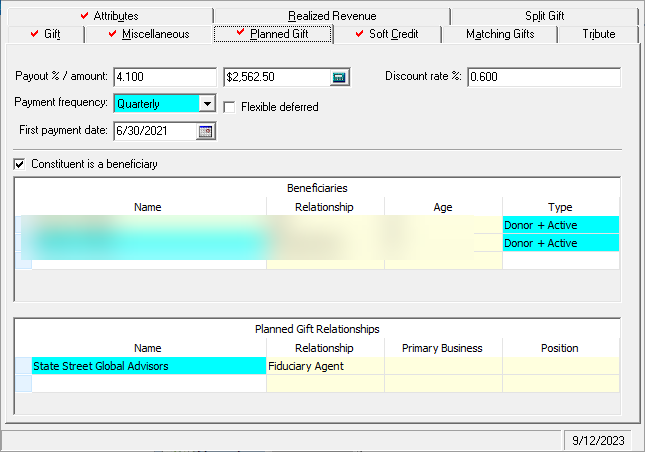Go to the Split Gift tab
Image resolution: width=645 pixels, height=452 pixels.
pyautogui.click(x=544, y=16)
